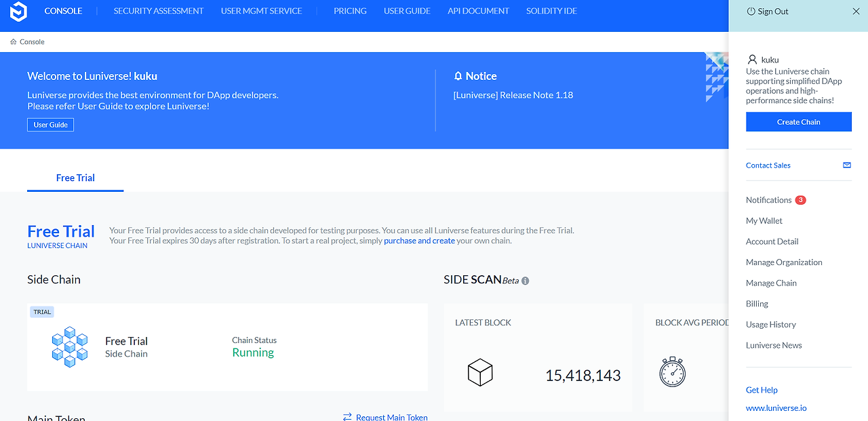Viewport: 868px width, 421px height.
Task: Open Notifications in the side panel
Action: (x=769, y=200)
